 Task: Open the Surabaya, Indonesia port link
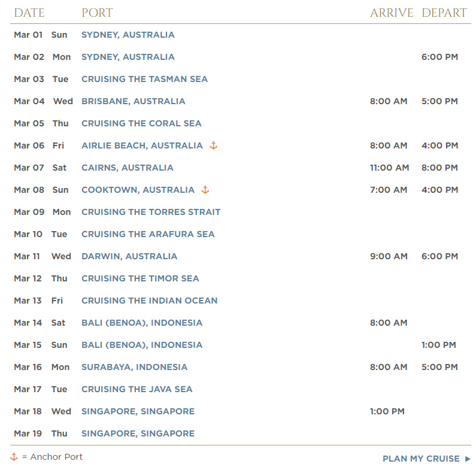[x=134, y=367]
